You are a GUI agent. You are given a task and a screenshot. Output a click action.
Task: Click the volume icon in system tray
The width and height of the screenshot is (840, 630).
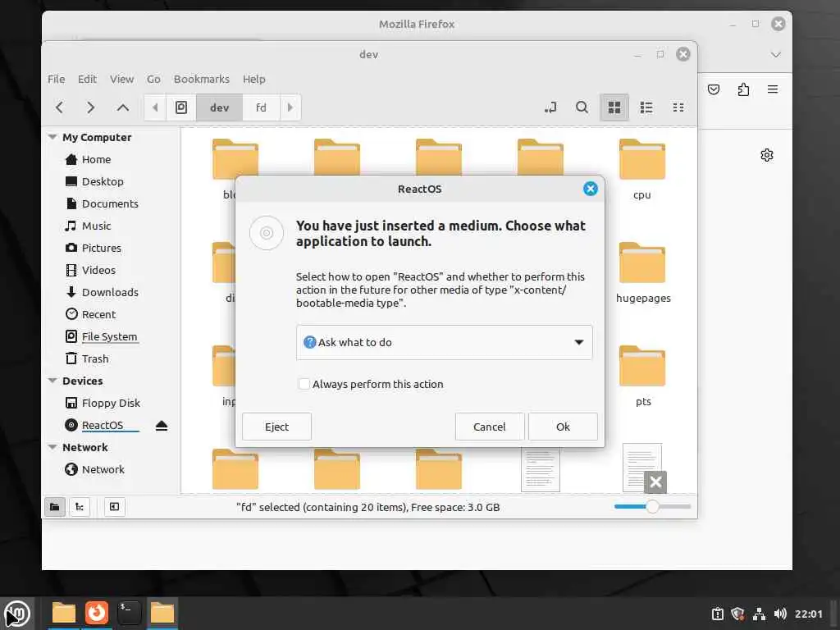pyautogui.click(x=780, y=614)
